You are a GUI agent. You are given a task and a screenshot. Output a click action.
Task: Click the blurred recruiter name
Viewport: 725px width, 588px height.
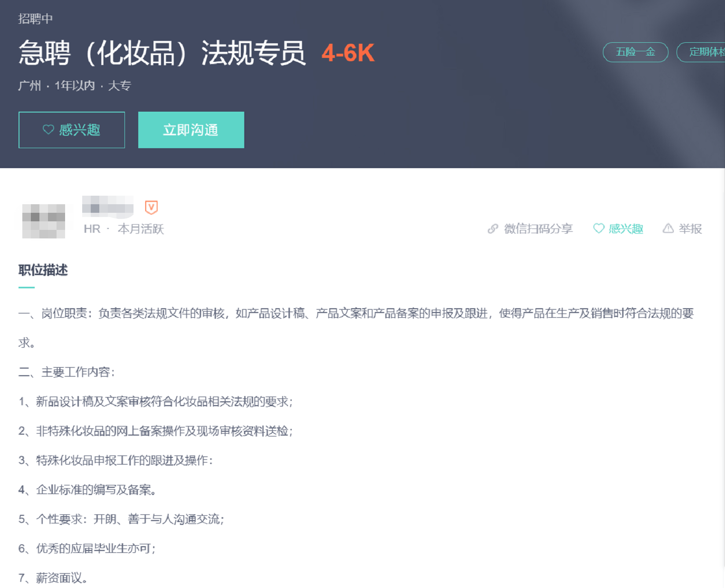108,207
